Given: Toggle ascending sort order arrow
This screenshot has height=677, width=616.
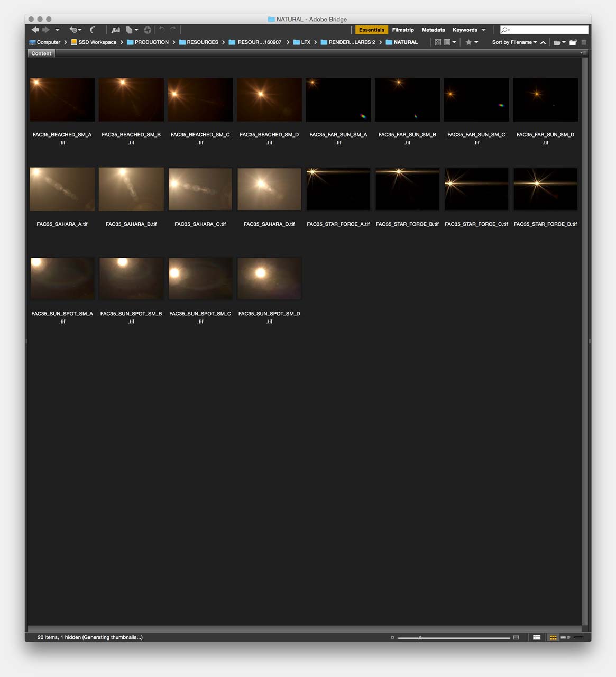Looking at the screenshot, I should click(x=543, y=42).
